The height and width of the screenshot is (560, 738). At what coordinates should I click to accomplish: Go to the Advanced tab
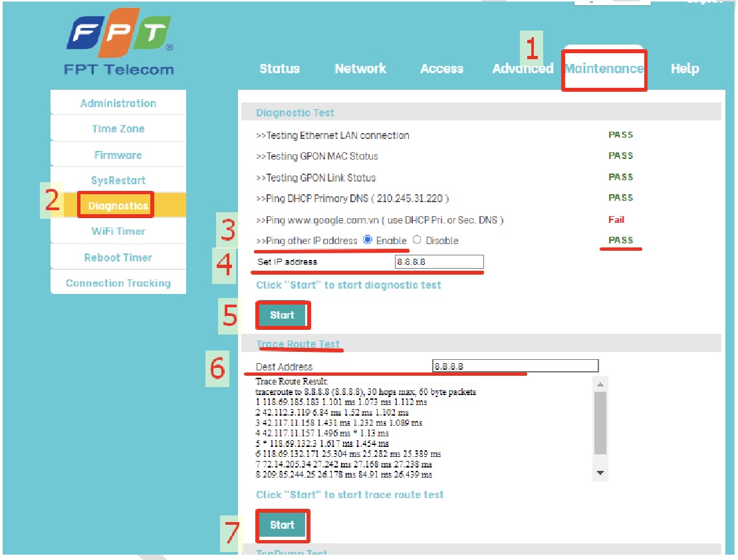point(523,69)
